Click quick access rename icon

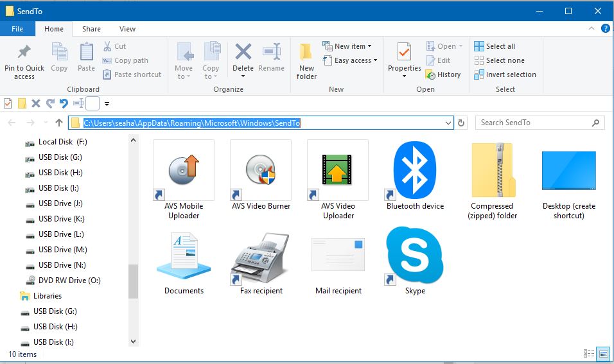(78, 103)
